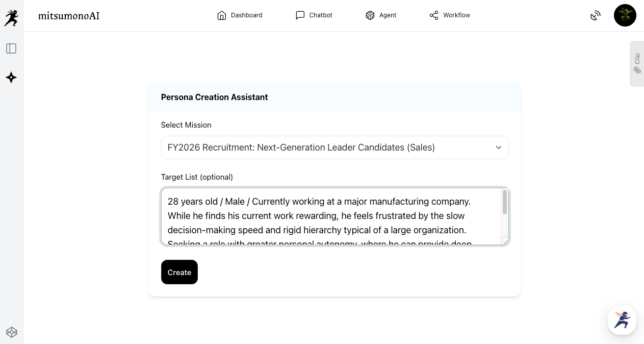Click the Chatbot speech bubble icon
The image size is (644, 344).
(300, 15)
